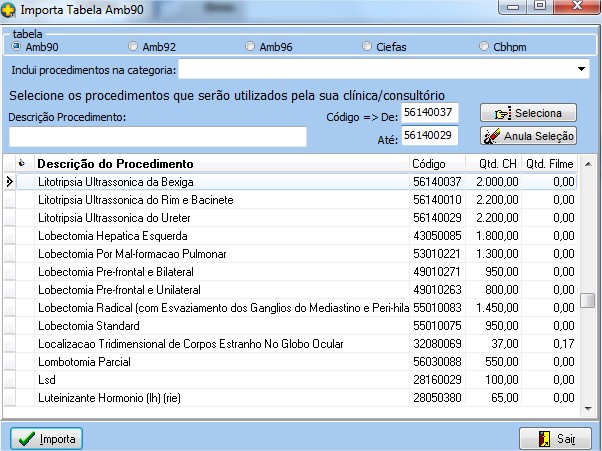Click the Código De input field
Viewport: 602px width, 451px height.
click(428, 112)
